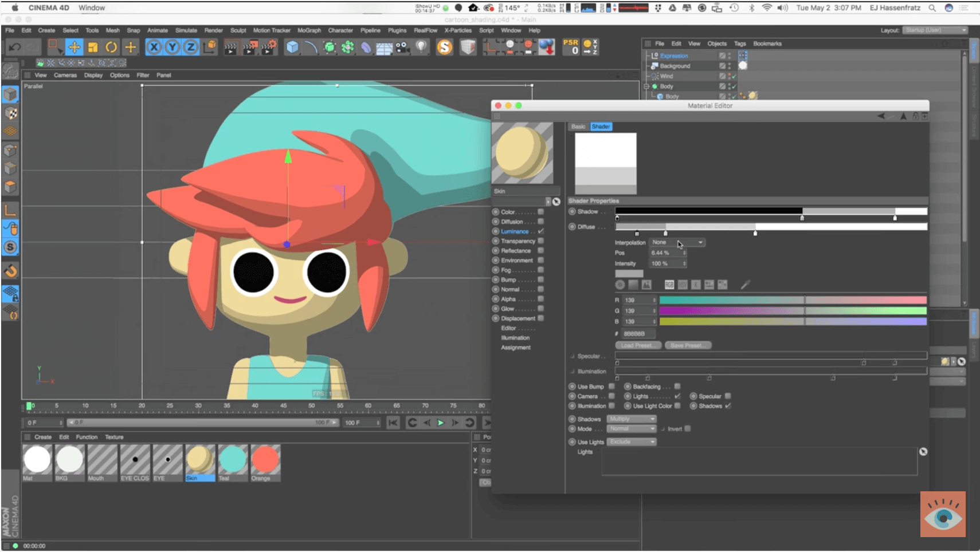
Task: Click the Save Preset button
Action: pos(688,345)
